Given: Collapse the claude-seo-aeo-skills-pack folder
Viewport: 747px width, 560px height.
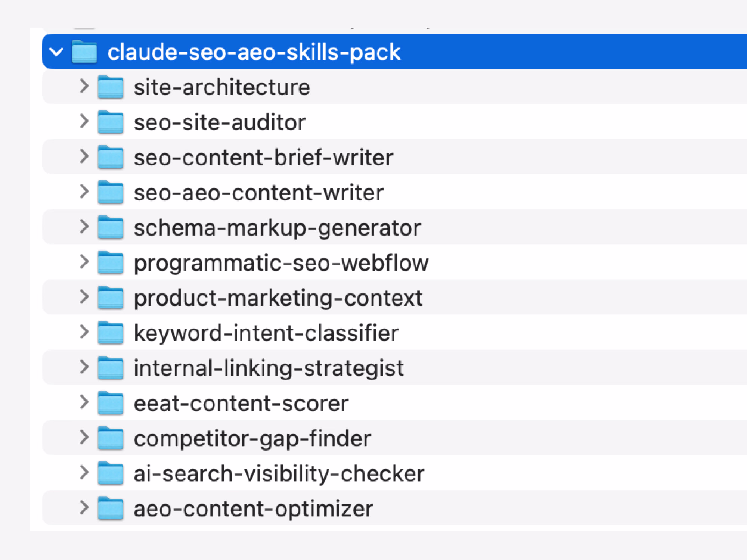Looking at the screenshot, I should pyautogui.click(x=56, y=52).
